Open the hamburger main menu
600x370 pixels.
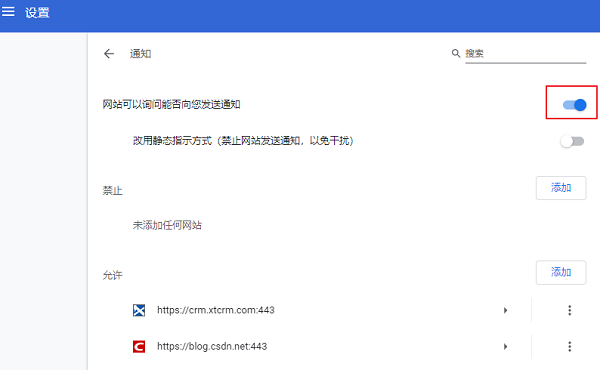tap(8, 12)
